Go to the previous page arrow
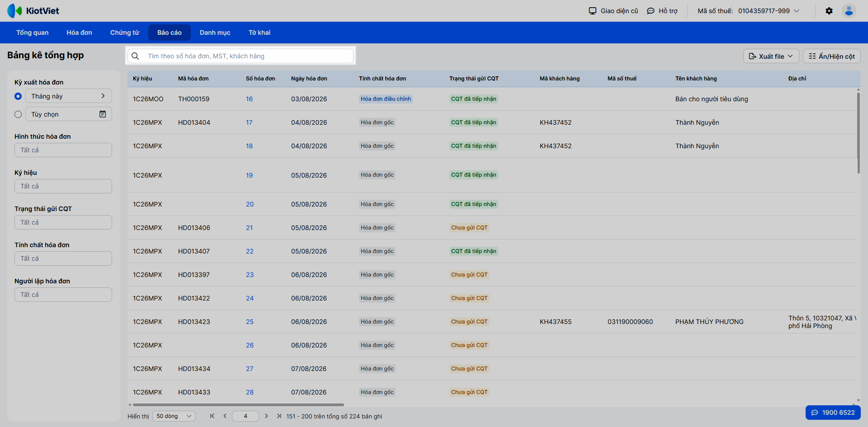The image size is (868, 427). (225, 416)
